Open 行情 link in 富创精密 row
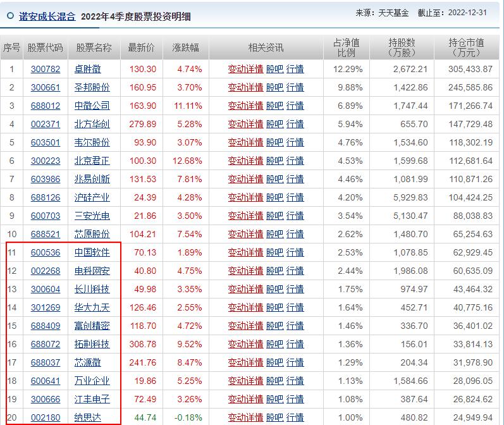Image resolution: width=504 pixels, height=425 pixels. click(295, 326)
